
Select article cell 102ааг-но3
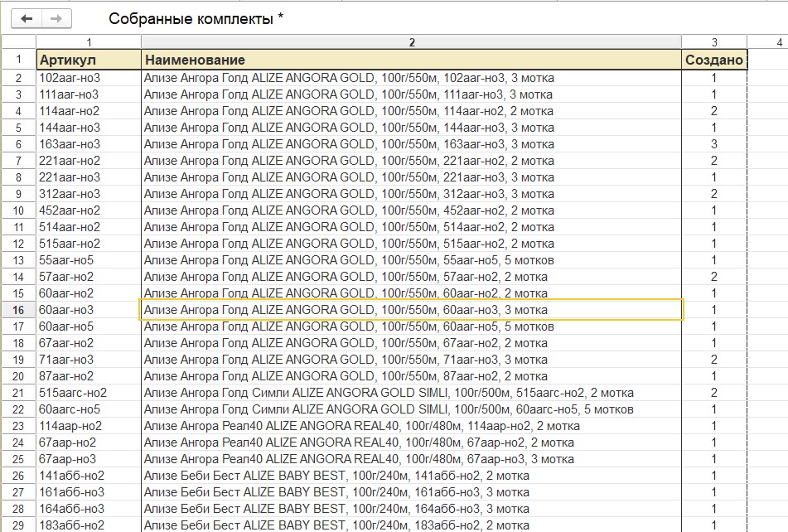point(89,78)
